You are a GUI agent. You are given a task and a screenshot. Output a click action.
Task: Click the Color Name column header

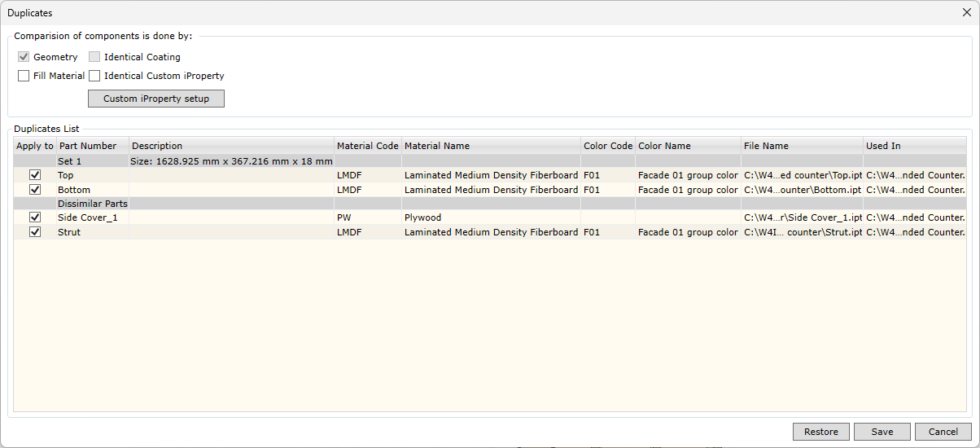pyautogui.click(x=689, y=146)
